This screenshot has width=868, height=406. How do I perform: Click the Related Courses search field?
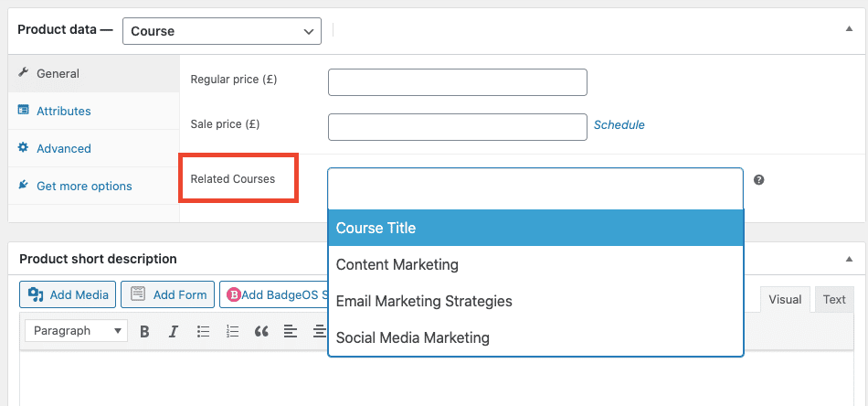(x=535, y=188)
